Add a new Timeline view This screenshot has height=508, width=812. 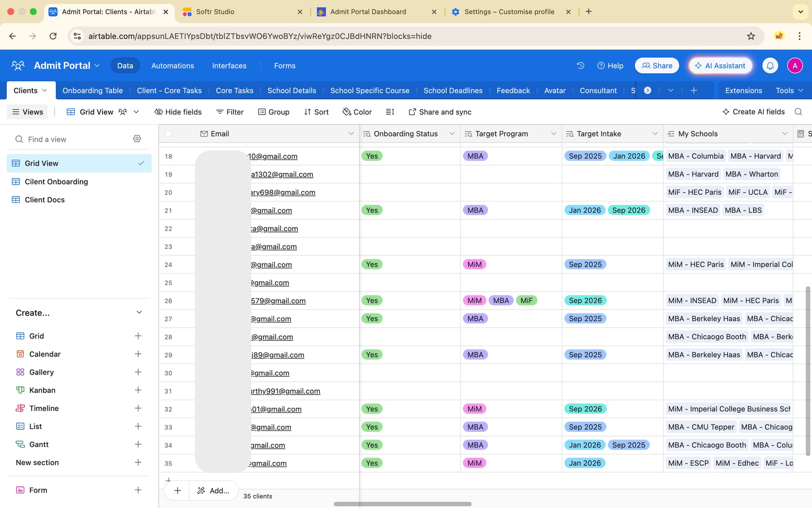(x=138, y=408)
